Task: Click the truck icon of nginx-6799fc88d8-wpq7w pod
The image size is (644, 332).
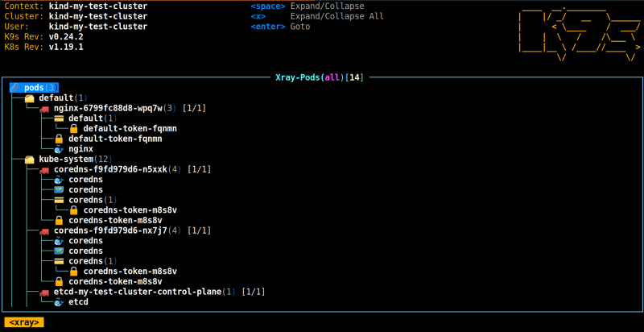Action: coord(44,108)
